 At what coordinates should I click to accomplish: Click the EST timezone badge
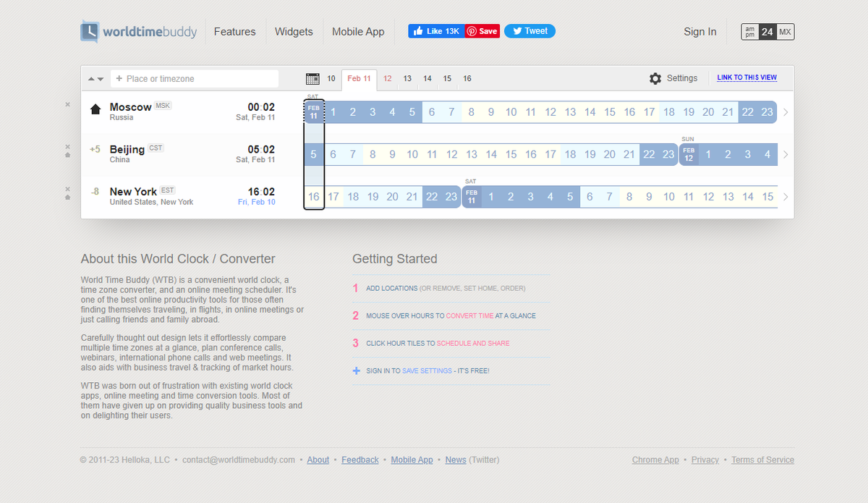click(x=168, y=190)
